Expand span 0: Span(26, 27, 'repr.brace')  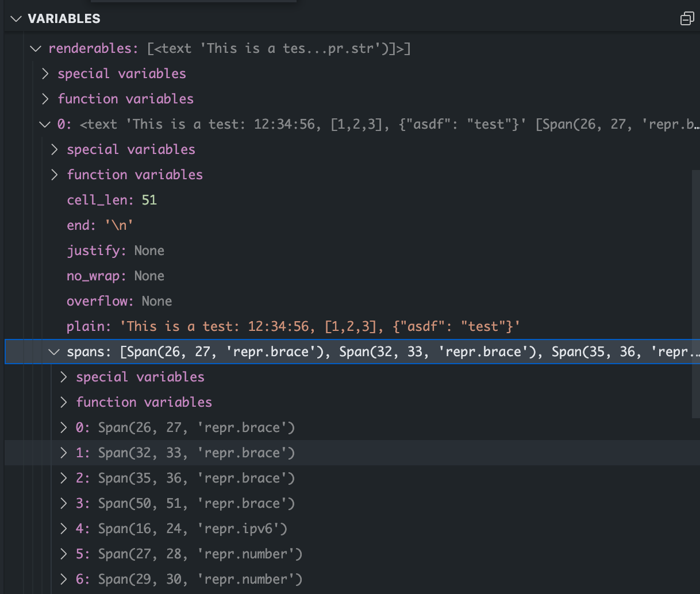pyautogui.click(x=64, y=428)
